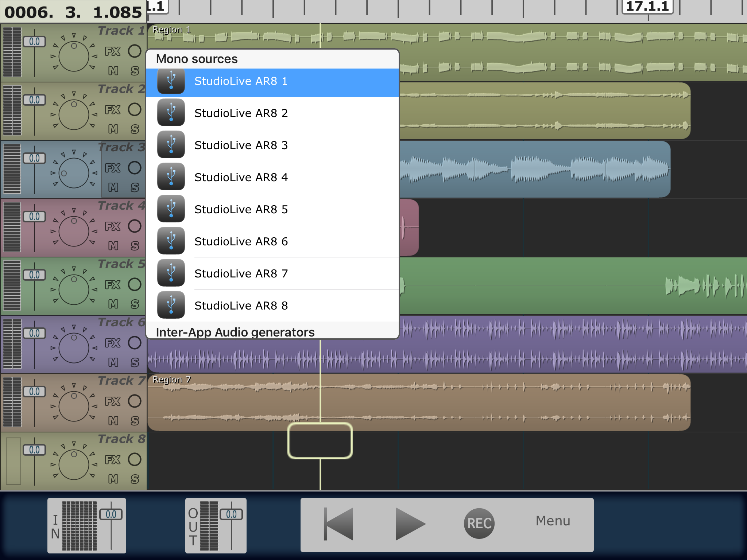747x560 pixels.
Task: Start recording with REC button
Action: [x=479, y=524]
